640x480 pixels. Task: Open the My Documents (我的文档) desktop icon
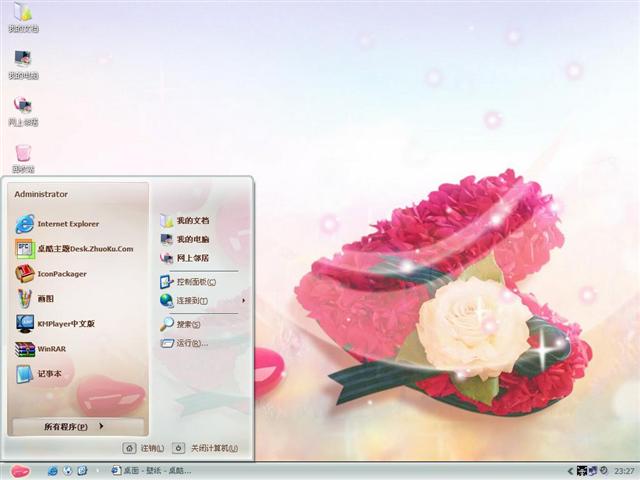pos(23,17)
